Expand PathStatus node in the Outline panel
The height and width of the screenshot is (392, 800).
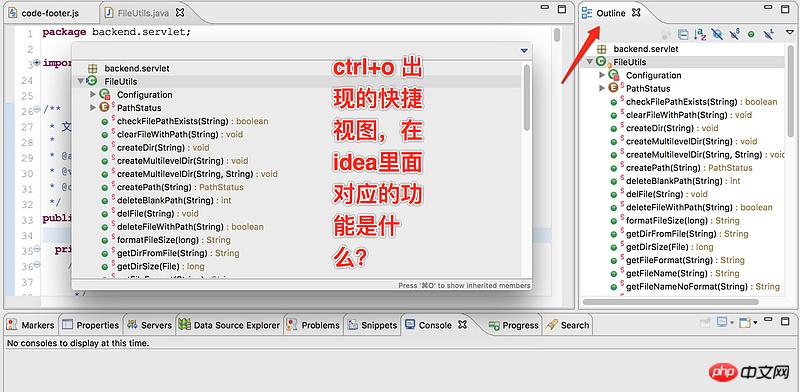point(603,88)
